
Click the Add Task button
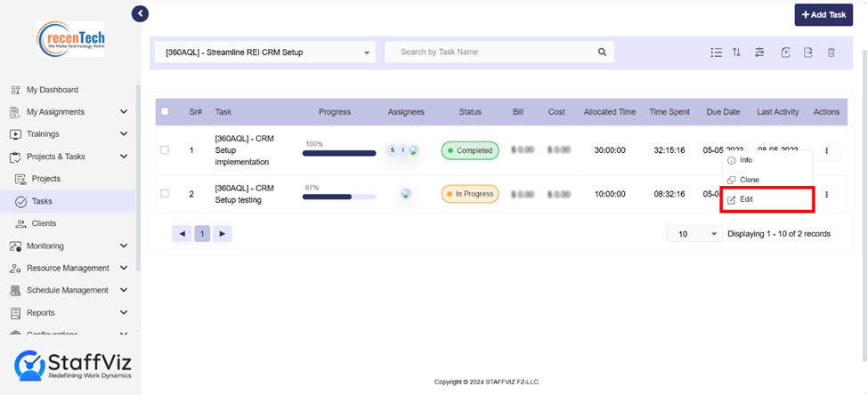(823, 15)
